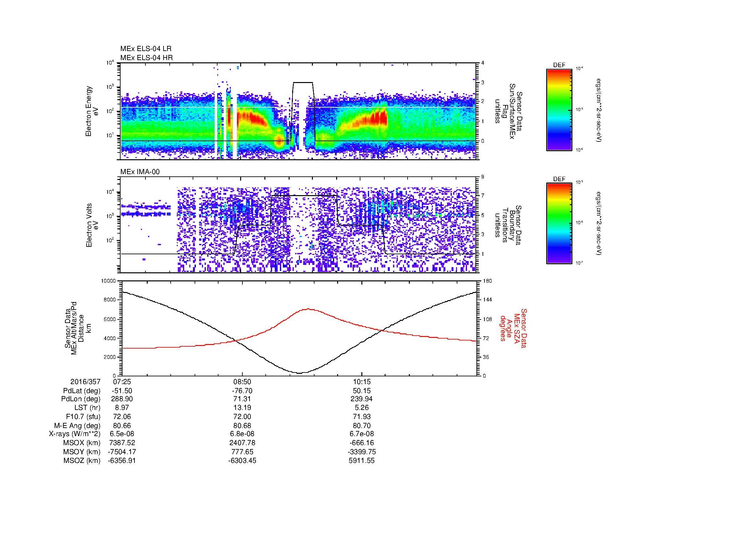Image resolution: width=756 pixels, height=534 pixels.
Task: Click the PdLat value -51.50
Action: tap(122, 391)
